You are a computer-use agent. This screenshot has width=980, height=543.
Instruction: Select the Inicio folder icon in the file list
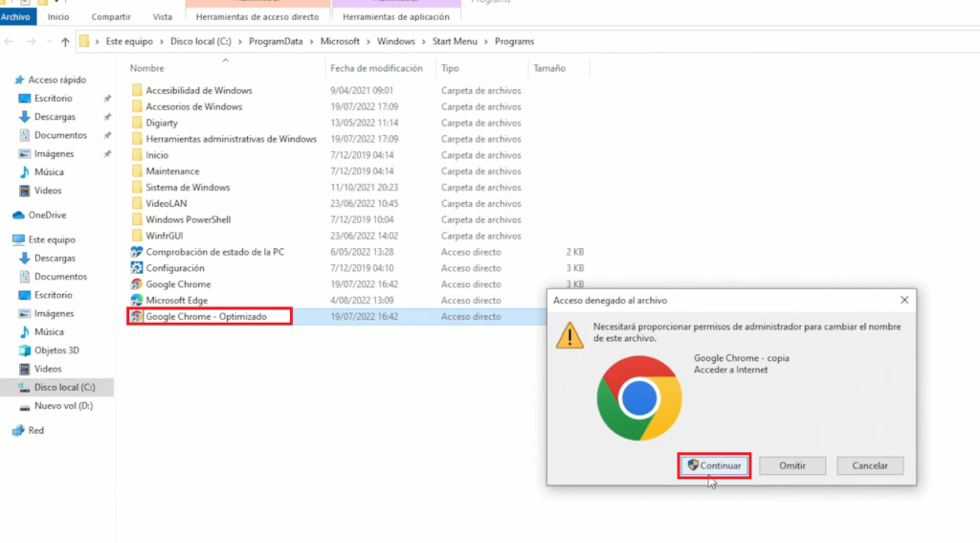(137, 155)
